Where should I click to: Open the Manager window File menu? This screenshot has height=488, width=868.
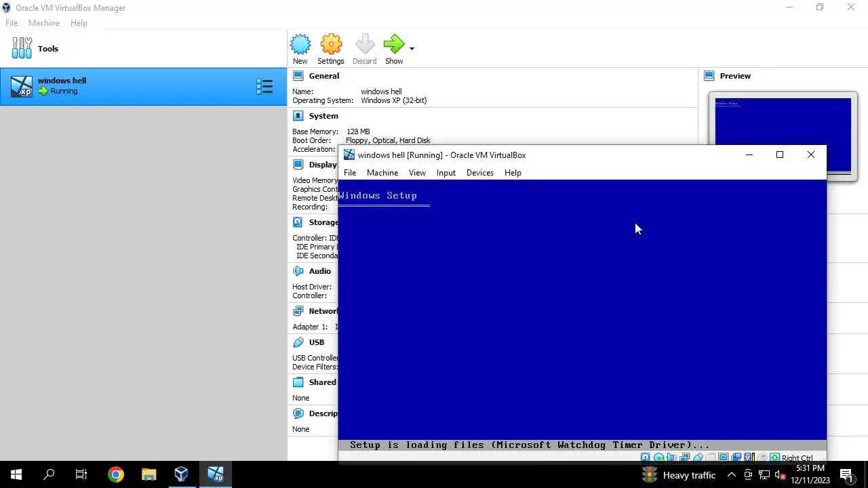coord(12,23)
